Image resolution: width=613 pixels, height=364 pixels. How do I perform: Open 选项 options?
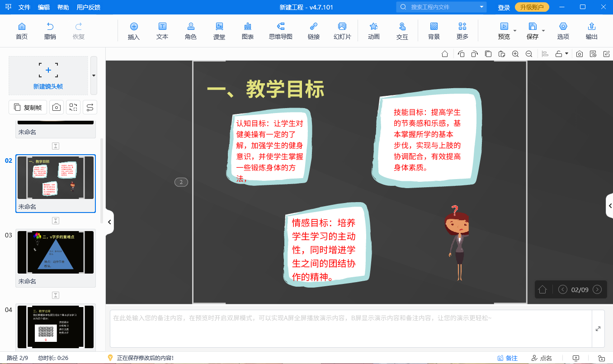tap(563, 31)
